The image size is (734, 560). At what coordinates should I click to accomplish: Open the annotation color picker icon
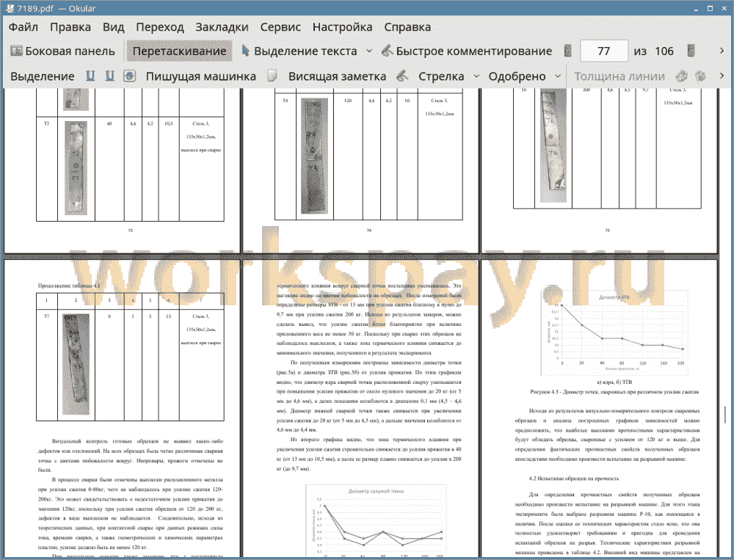[x=681, y=76]
